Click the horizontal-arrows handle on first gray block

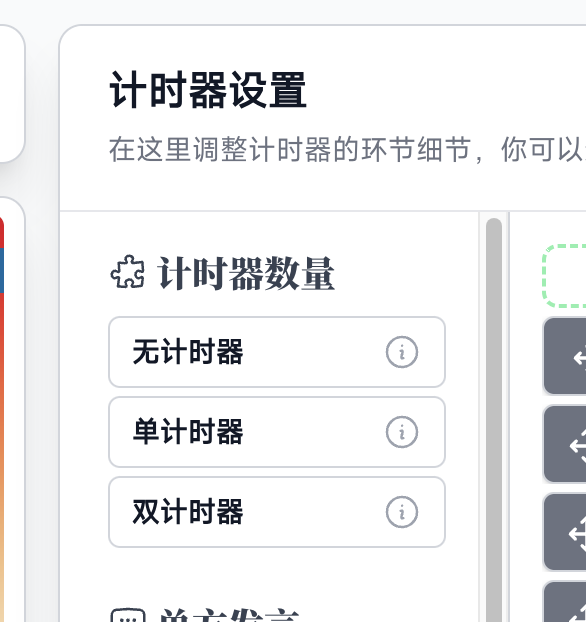click(580, 359)
